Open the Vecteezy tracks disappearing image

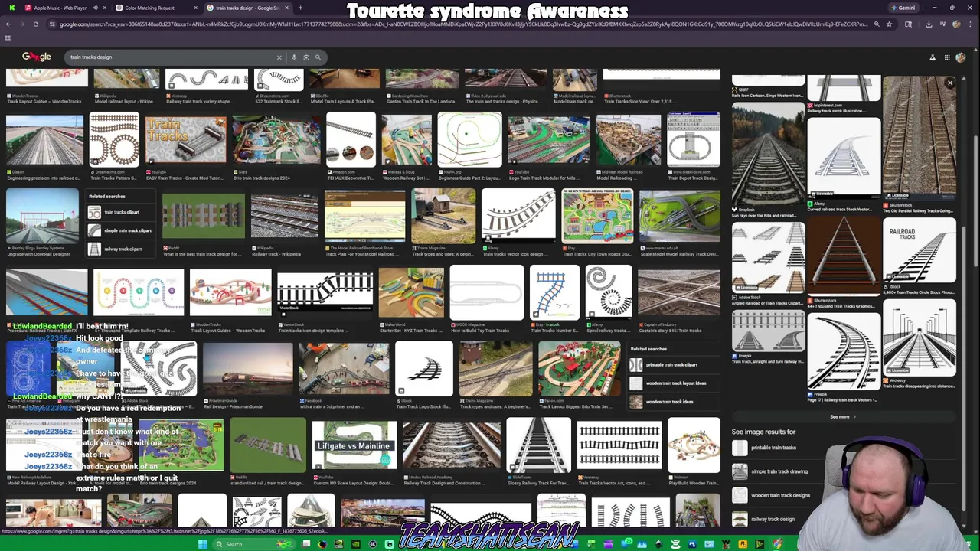920,338
